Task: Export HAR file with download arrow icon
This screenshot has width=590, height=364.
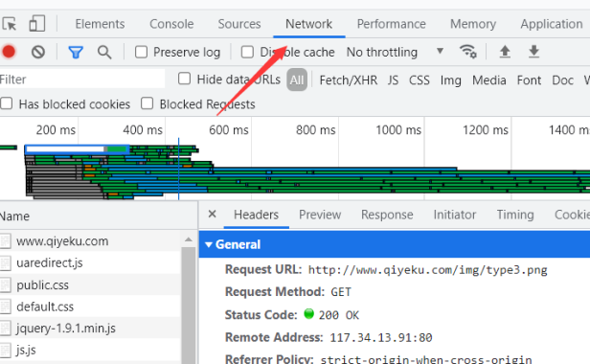Action: pyautogui.click(x=533, y=51)
